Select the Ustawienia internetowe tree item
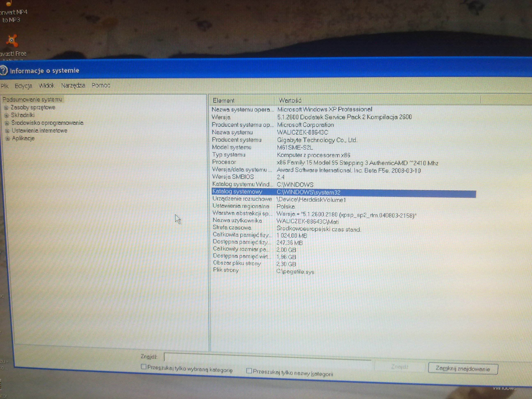Screen dimensions: 532x399 (40, 131)
